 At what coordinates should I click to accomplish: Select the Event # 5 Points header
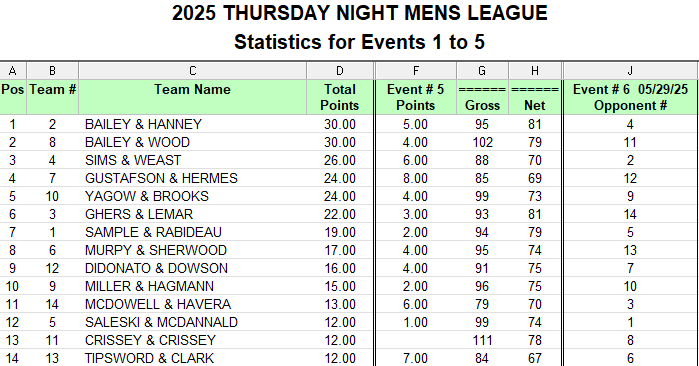click(x=415, y=97)
